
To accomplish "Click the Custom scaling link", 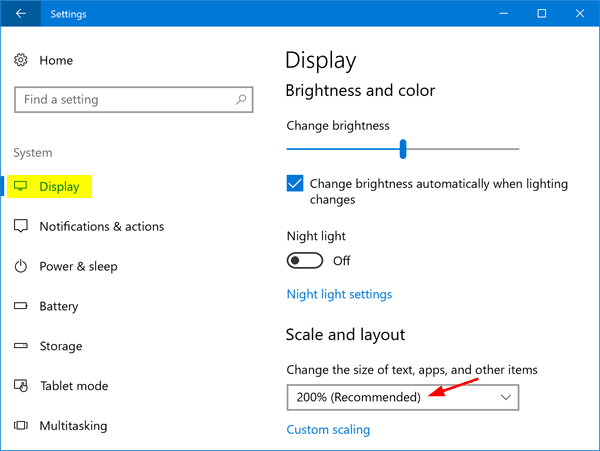I will [328, 430].
